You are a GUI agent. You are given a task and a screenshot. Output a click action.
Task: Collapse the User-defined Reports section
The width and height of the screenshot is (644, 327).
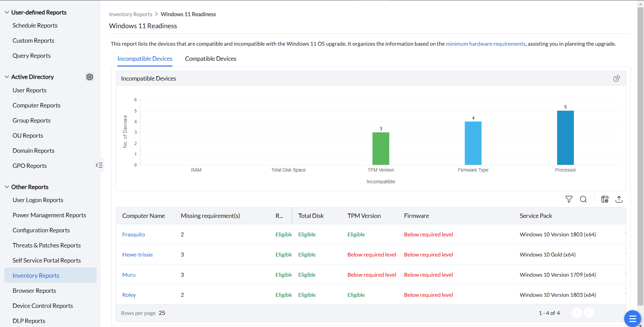(7, 12)
